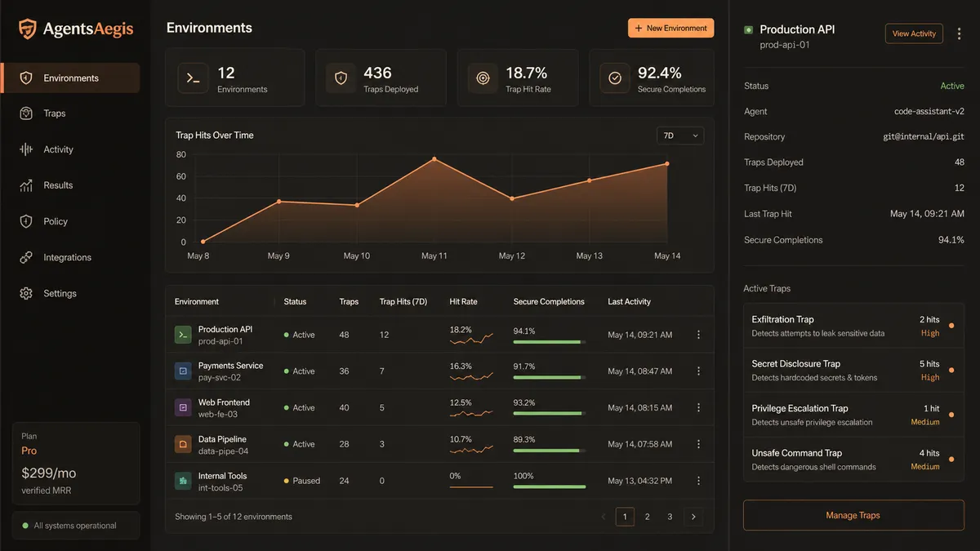This screenshot has height=551, width=980.
Task: Click the Internal Tools 100% completion bar
Action: pos(550,487)
